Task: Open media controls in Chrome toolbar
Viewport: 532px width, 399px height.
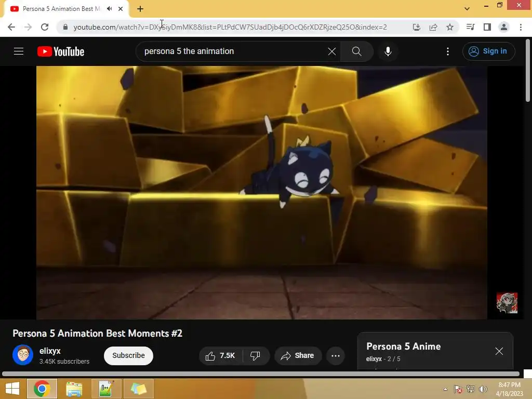Action: pyautogui.click(x=471, y=27)
